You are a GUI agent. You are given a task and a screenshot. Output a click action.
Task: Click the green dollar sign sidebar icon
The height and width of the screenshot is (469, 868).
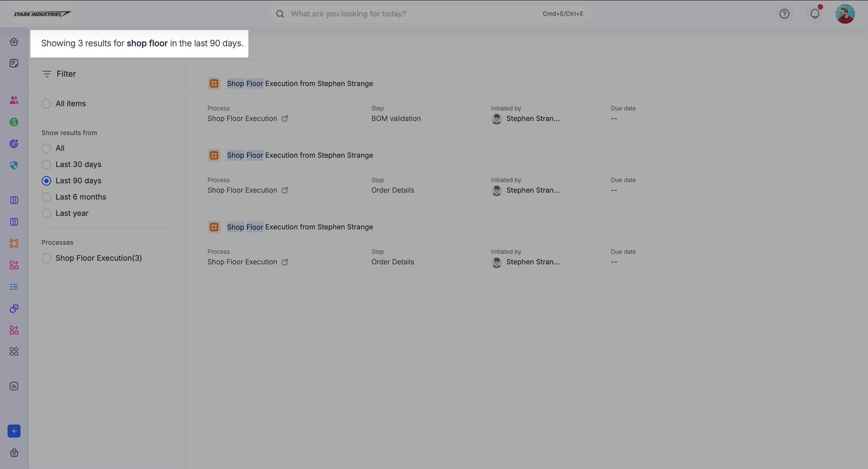[x=14, y=122]
